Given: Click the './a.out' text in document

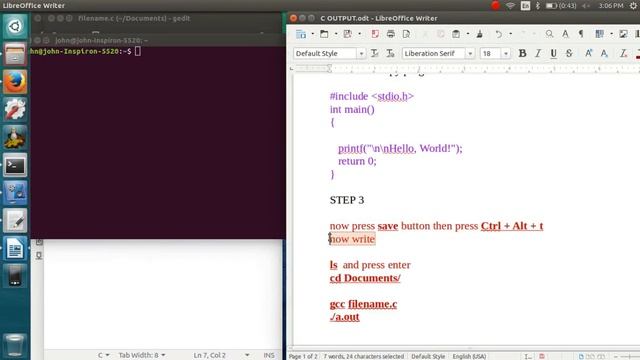Looking at the screenshot, I should pyautogui.click(x=344, y=317).
